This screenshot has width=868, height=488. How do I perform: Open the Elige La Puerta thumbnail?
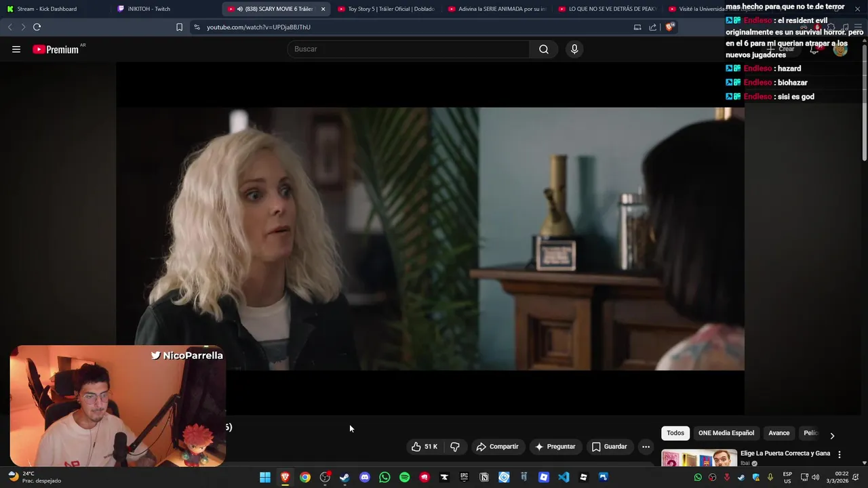[x=699, y=458]
